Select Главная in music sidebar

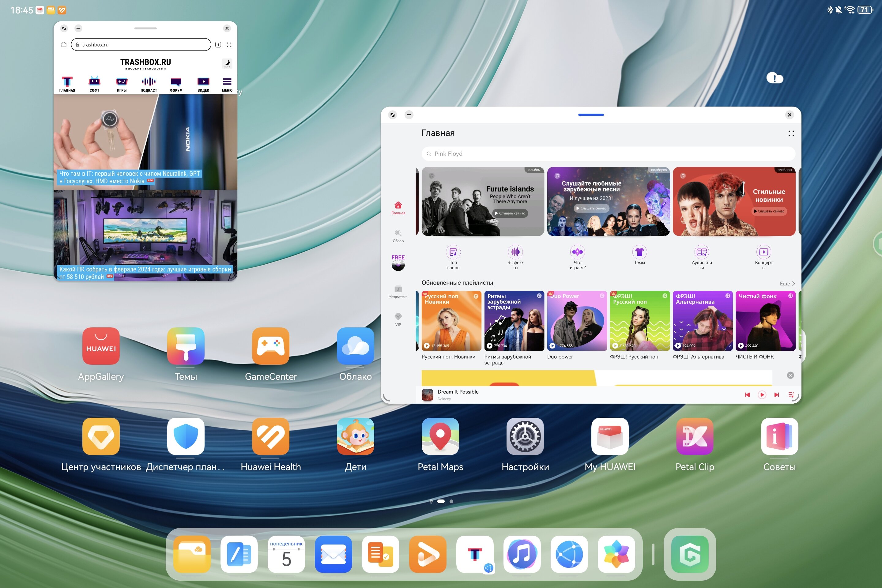398,208
